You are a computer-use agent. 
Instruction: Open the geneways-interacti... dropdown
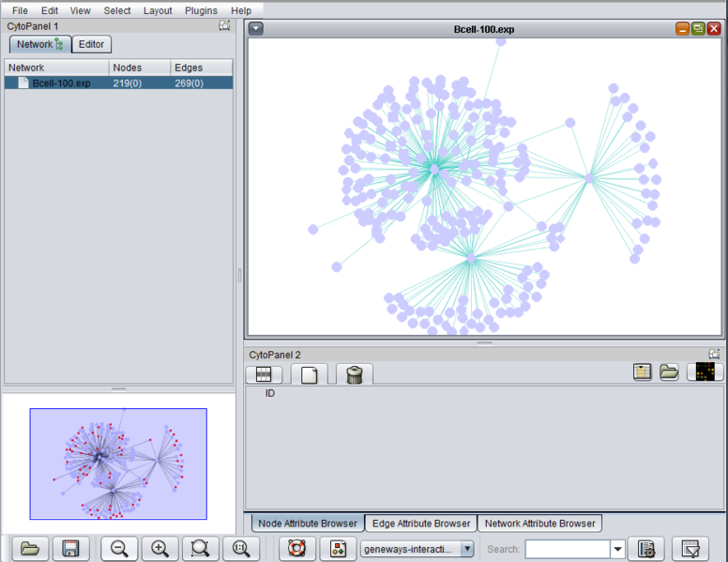pos(417,549)
